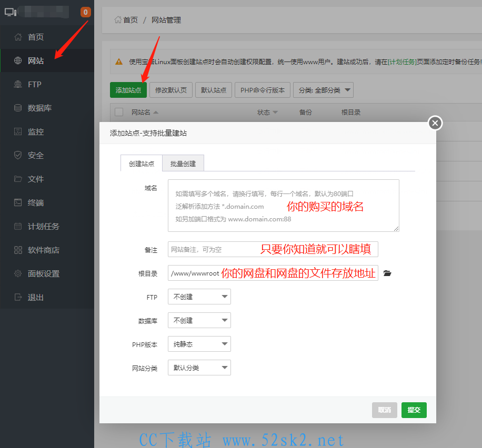Click the green 添加站点 button
The image size is (482, 448).
(128, 90)
